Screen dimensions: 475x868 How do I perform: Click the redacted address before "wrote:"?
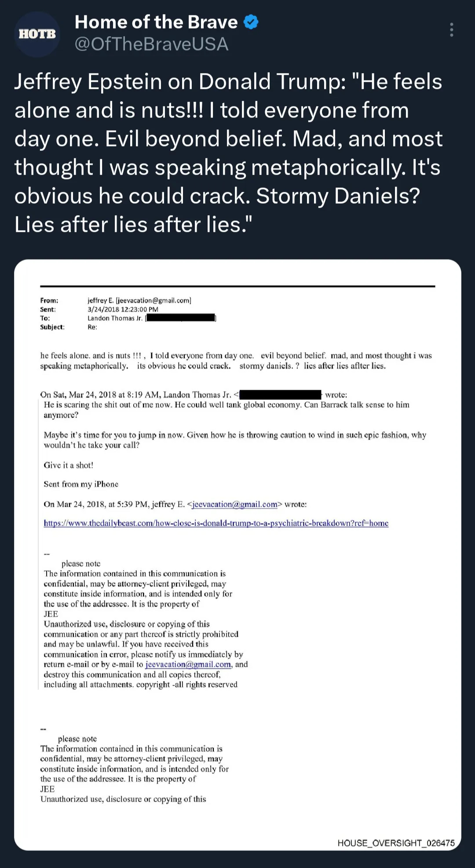pos(280,395)
